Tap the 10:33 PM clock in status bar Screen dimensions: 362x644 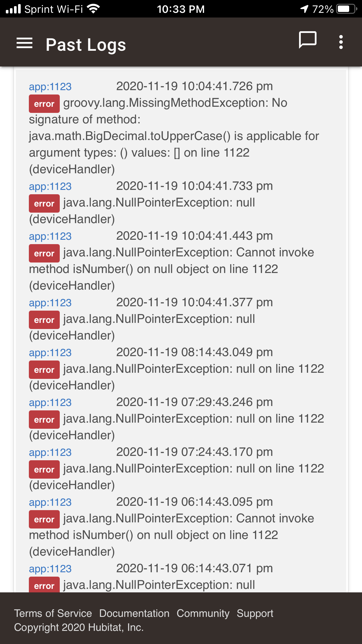coord(181,9)
